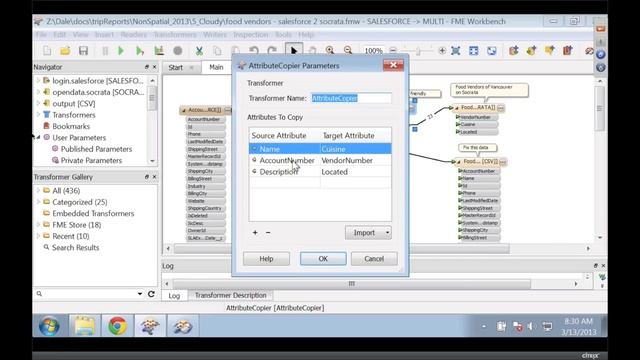The width and height of the screenshot is (640, 360).
Task: Edit the Transformer Name field
Action: click(351, 98)
